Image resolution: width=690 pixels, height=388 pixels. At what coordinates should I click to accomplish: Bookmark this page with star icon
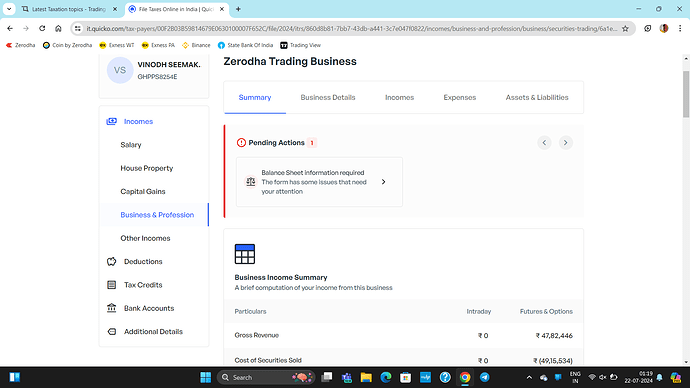625,29
